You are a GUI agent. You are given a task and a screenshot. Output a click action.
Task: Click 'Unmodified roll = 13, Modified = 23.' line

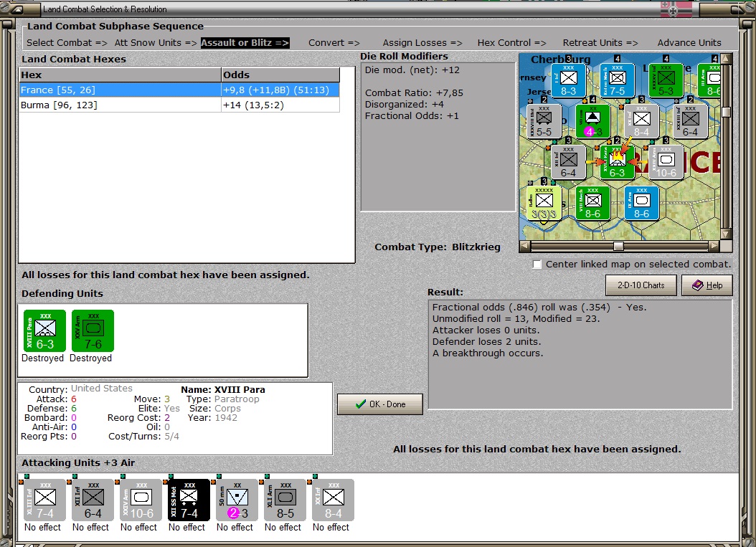[x=516, y=318]
